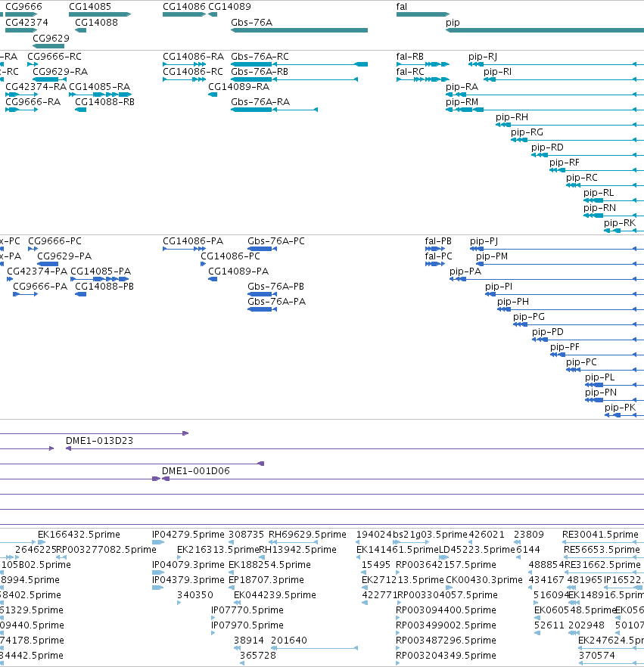The height and width of the screenshot is (667, 644).
Task: Select transcript CG14089-RA
Action: (x=238, y=87)
